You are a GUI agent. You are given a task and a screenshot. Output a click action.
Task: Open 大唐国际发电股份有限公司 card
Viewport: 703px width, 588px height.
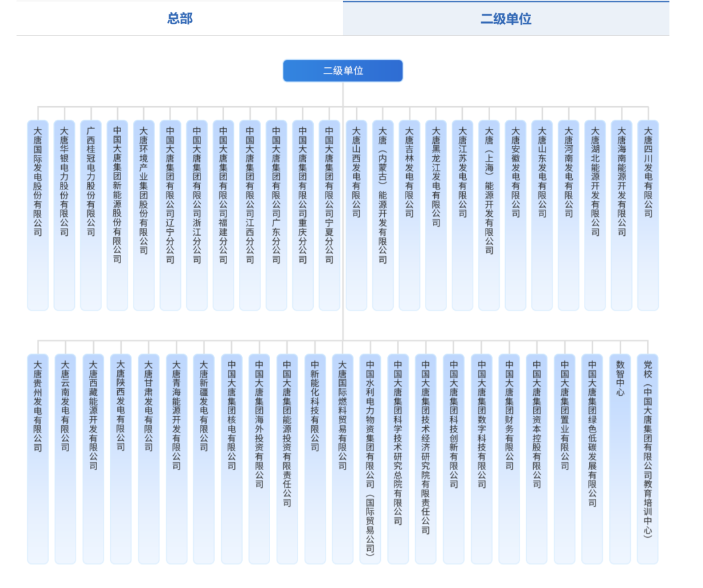pyautogui.click(x=38, y=216)
